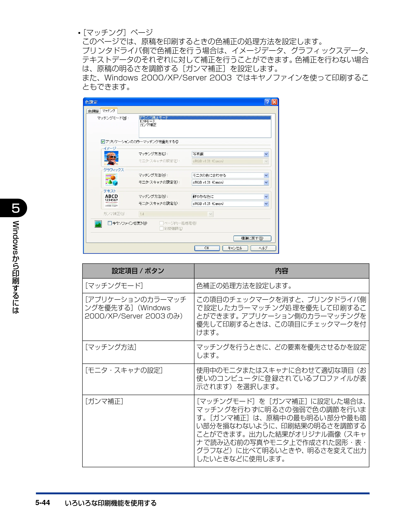The width and height of the screenshot is (414, 532).
Task: Click the イメージ photo preview thumbnail
Action: tap(111, 158)
